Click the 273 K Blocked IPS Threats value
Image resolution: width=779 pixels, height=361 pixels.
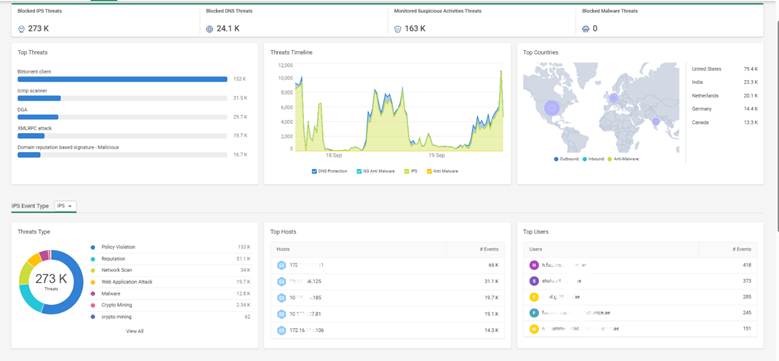(x=38, y=29)
